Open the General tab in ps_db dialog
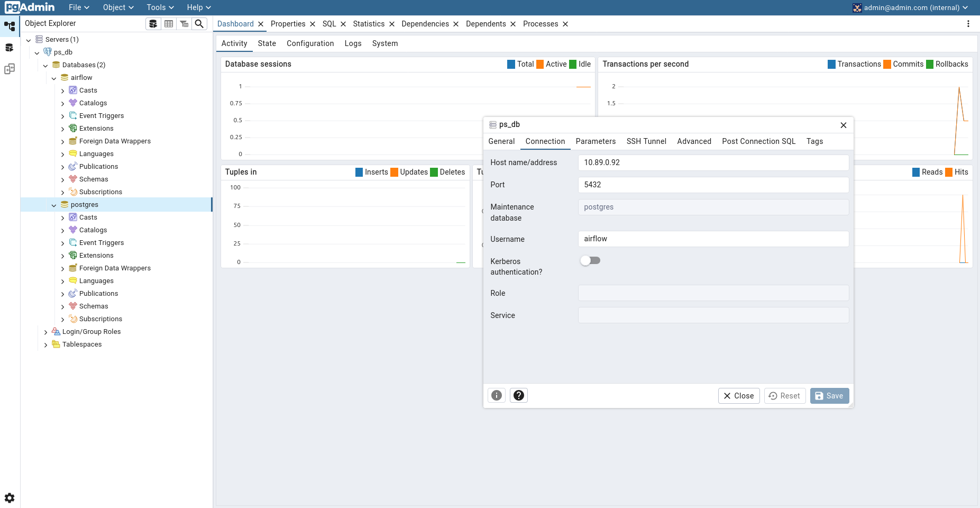 coord(501,141)
